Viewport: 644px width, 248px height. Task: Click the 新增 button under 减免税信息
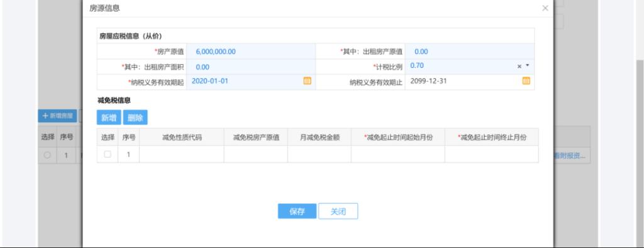(x=109, y=117)
